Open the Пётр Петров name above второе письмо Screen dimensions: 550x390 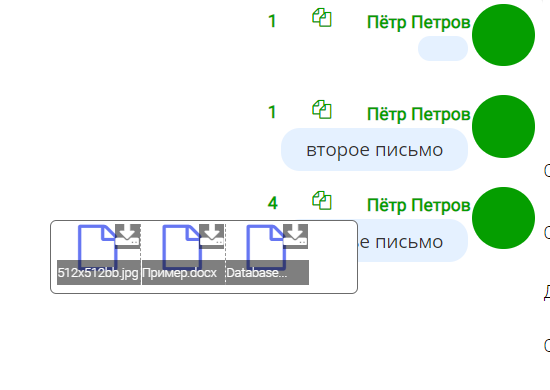(x=418, y=114)
